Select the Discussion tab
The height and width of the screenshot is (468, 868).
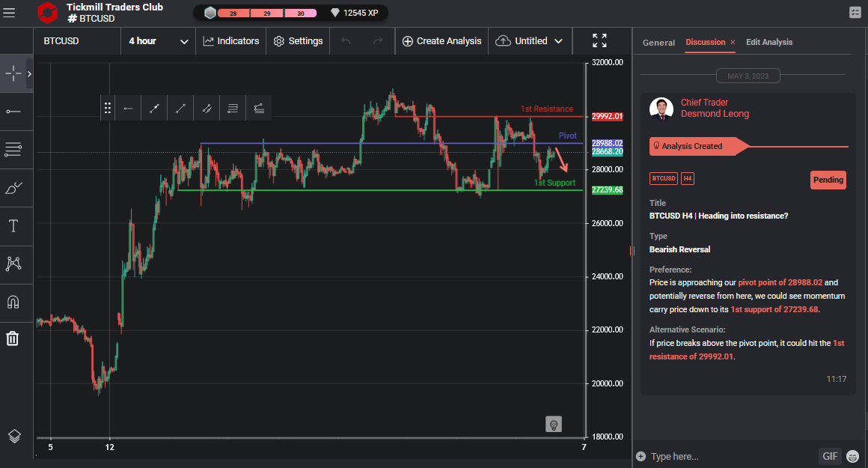click(x=705, y=42)
